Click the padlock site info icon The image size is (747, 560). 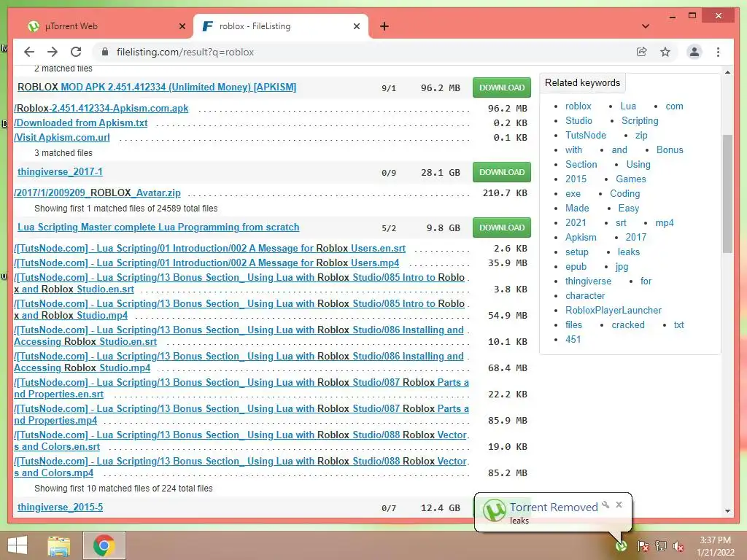click(105, 52)
